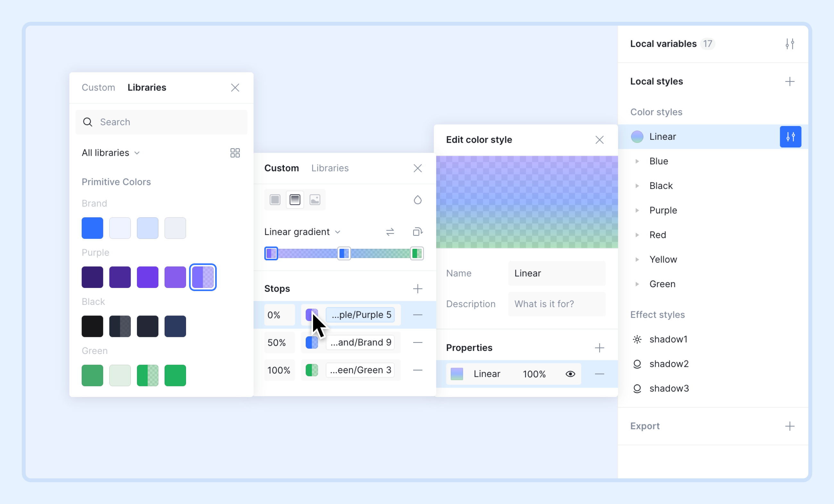Toggle visibility eye icon on Linear property
834x504 pixels.
coord(571,374)
